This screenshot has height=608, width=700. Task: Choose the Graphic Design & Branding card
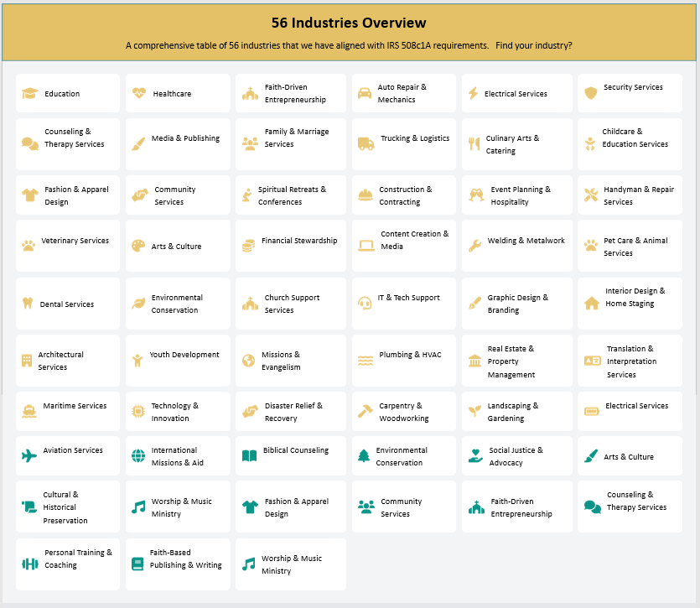517,304
